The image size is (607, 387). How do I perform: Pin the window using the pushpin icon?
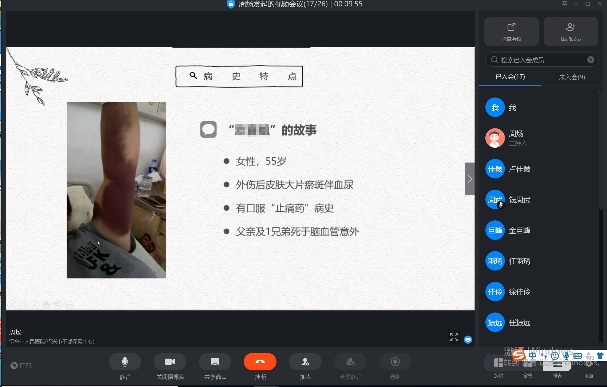[564, 3]
